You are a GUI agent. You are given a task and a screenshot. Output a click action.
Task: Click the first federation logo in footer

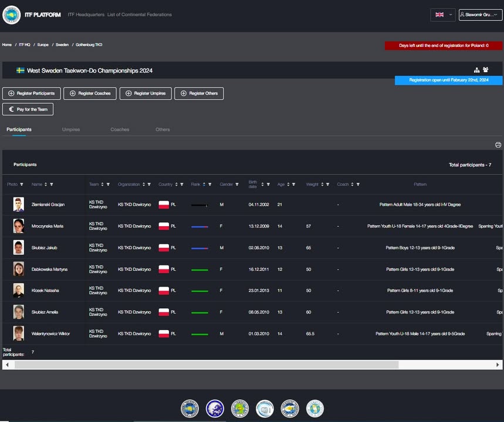pyautogui.click(x=190, y=409)
